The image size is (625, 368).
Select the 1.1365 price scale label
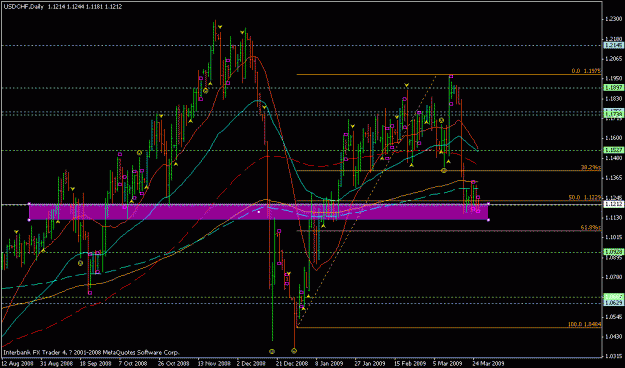coord(614,178)
